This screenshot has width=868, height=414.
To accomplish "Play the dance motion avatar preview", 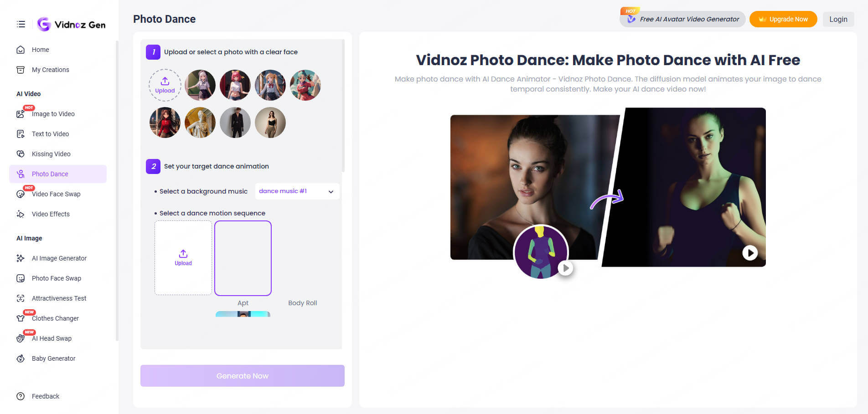I will point(565,268).
